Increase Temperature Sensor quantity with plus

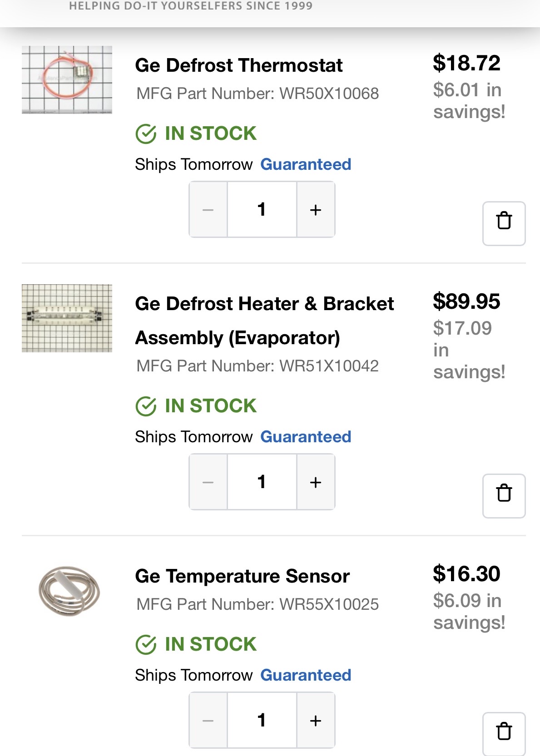[x=316, y=721]
